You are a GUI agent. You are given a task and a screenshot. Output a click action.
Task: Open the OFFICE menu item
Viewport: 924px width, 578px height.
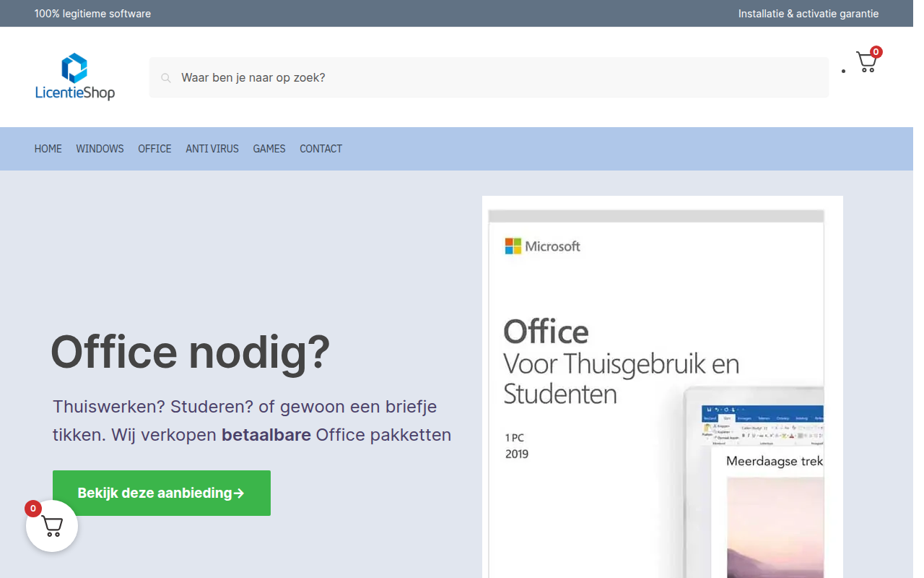pyautogui.click(x=155, y=149)
